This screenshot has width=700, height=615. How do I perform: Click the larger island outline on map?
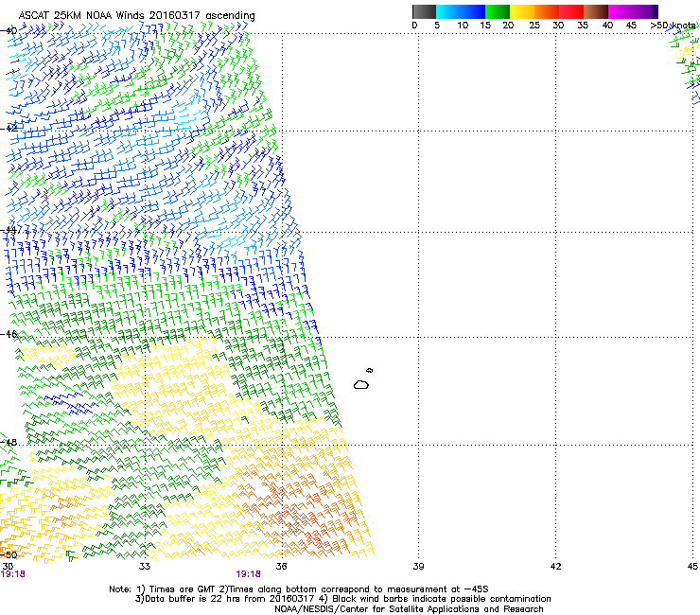coord(361,384)
